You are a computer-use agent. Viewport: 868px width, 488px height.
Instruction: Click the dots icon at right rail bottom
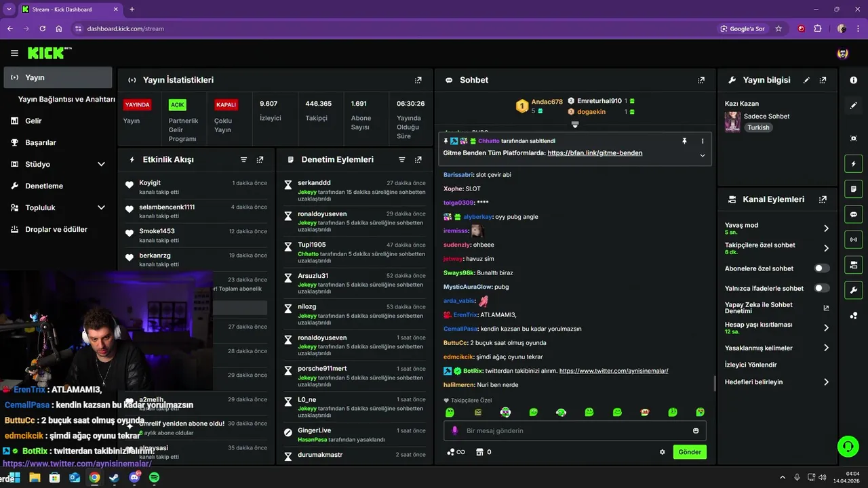(x=853, y=316)
